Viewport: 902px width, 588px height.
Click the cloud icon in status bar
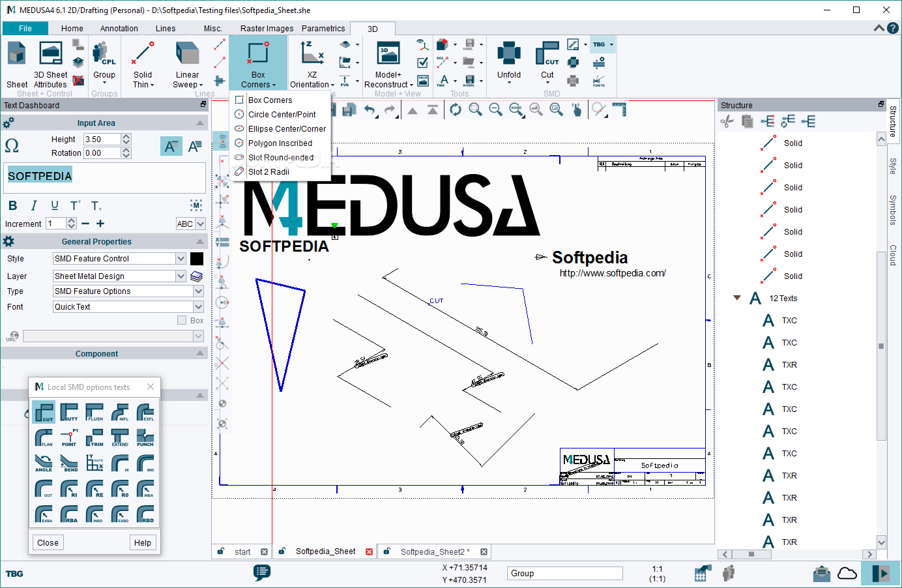point(847,574)
